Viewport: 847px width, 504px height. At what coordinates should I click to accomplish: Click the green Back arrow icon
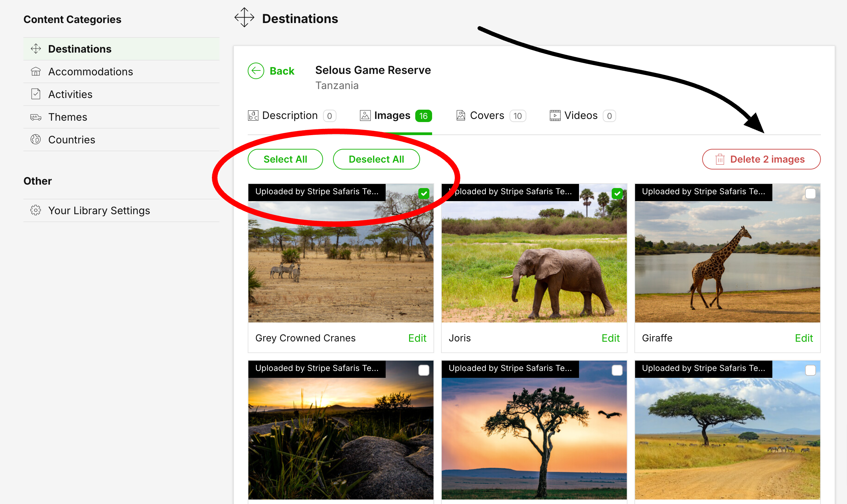click(x=256, y=71)
